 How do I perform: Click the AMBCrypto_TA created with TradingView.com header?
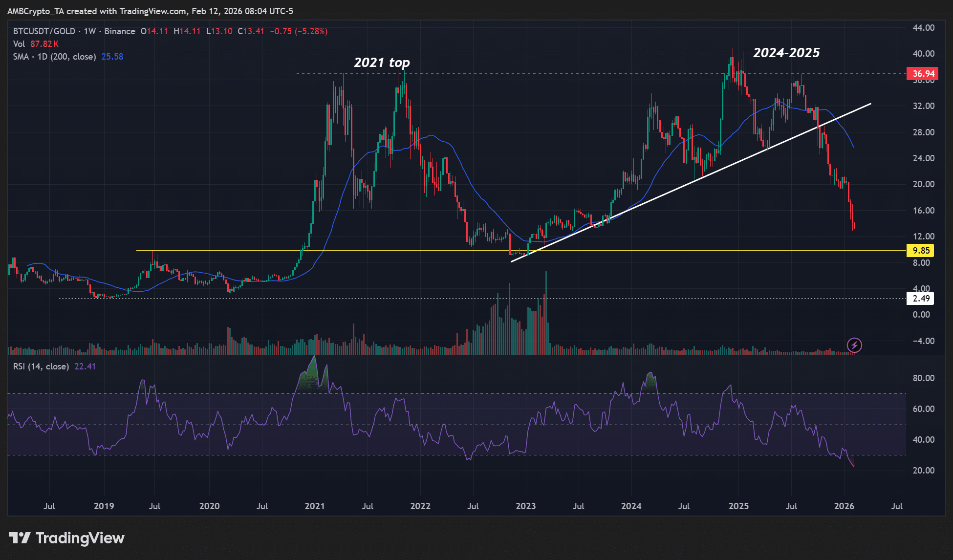[151, 11]
